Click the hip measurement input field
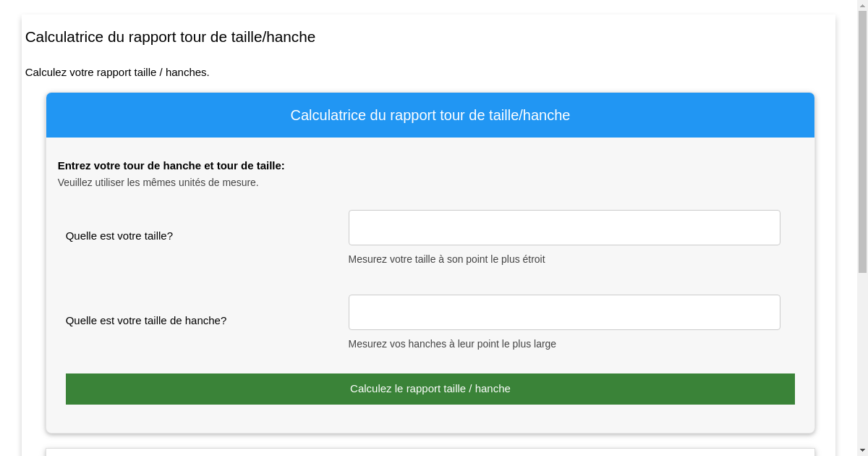Image resolution: width=868 pixels, height=456 pixels. click(x=564, y=312)
